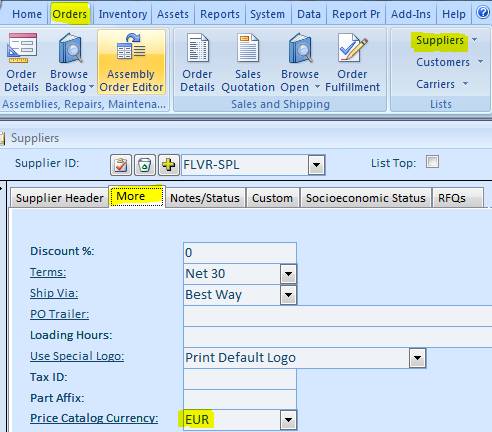Viewport: 492px width, 432px height.
Task: Expand Price Catalog Currency dropdown
Action: [288, 420]
